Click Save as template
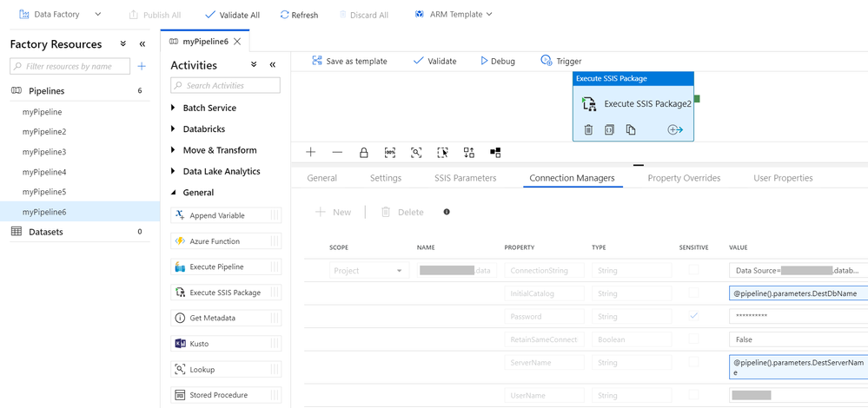The width and height of the screenshot is (868, 408). click(x=349, y=61)
